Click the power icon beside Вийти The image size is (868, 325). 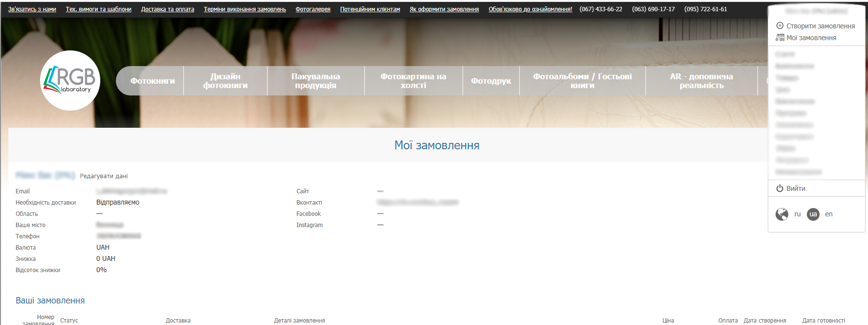[x=780, y=188]
